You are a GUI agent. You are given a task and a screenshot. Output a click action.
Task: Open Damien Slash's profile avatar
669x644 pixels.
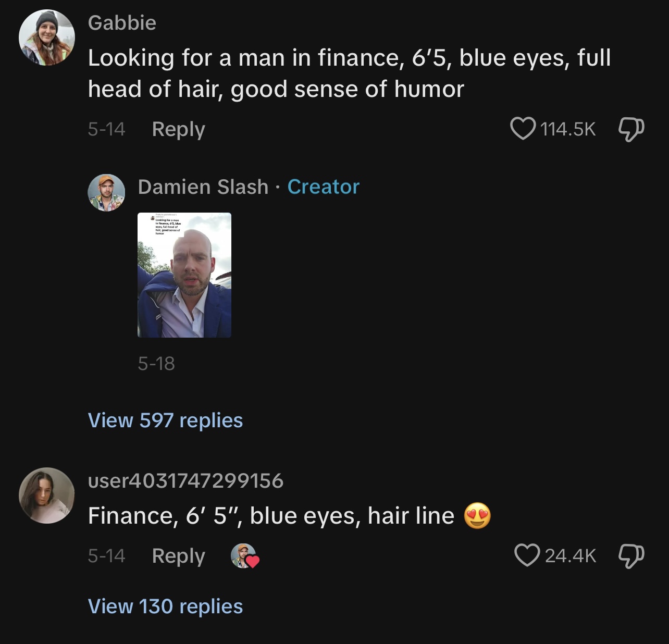coord(106,192)
